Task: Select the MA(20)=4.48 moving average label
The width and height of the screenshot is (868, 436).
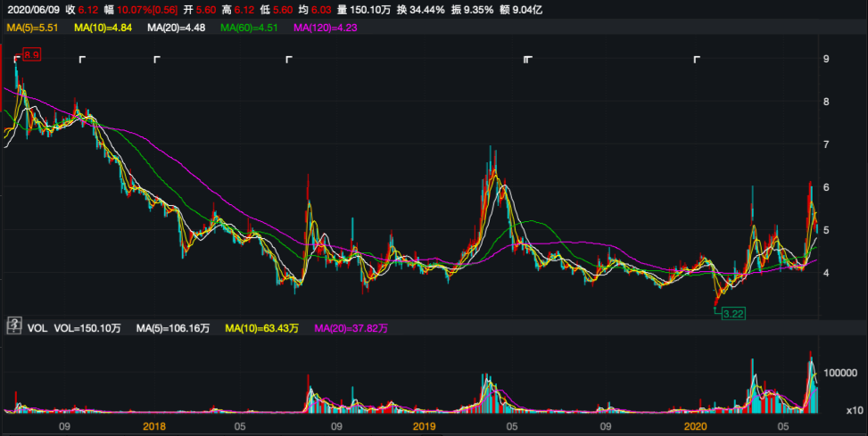Action: click(176, 28)
